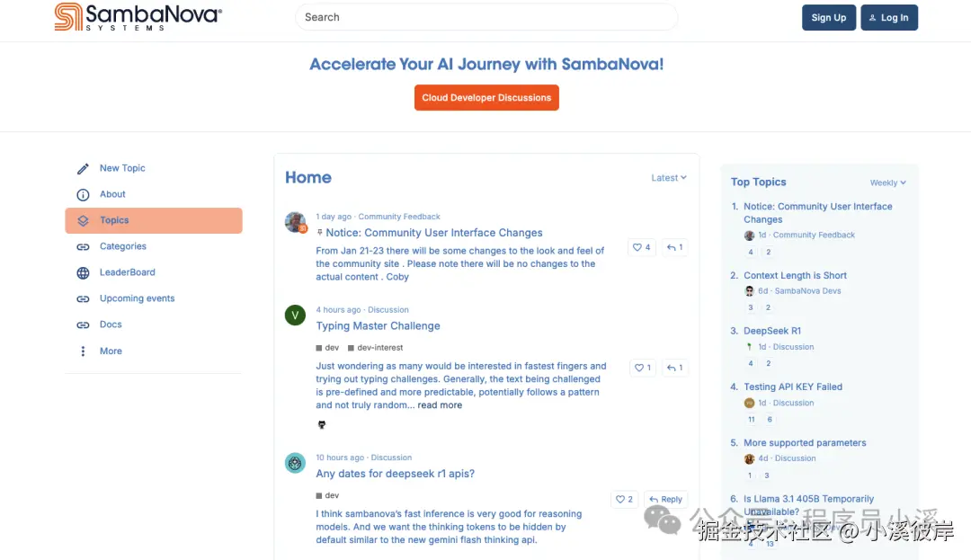971x560 pixels.
Task: Click the Cloud Developer Discussions button
Action: click(x=486, y=98)
